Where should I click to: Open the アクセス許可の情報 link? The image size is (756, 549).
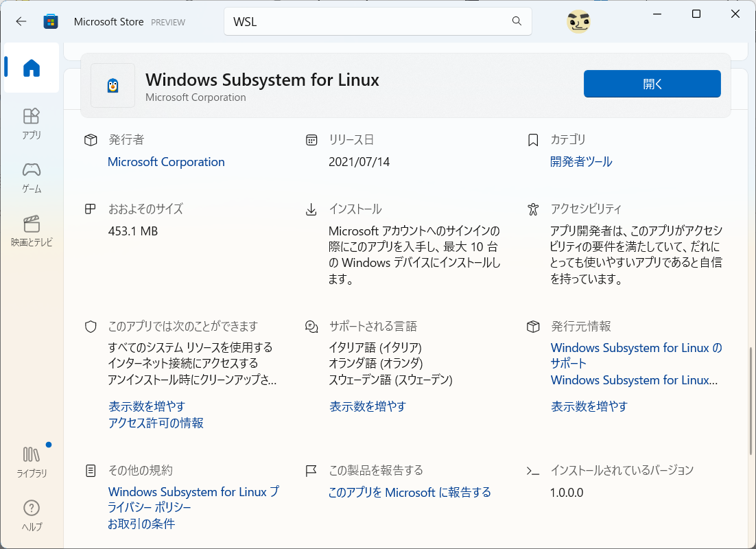(x=156, y=423)
